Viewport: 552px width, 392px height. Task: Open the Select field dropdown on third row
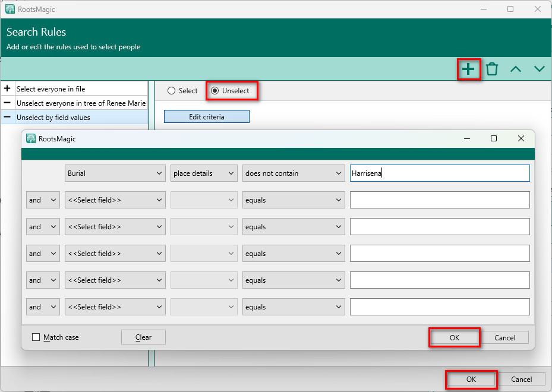pyautogui.click(x=115, y=227)
